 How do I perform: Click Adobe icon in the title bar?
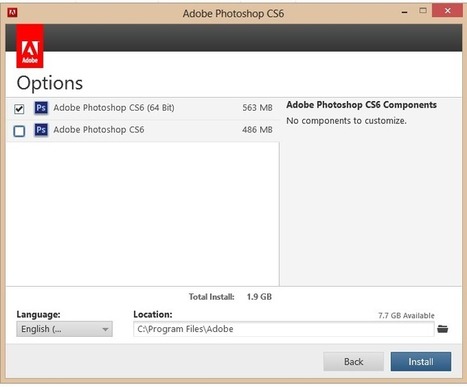12,13
